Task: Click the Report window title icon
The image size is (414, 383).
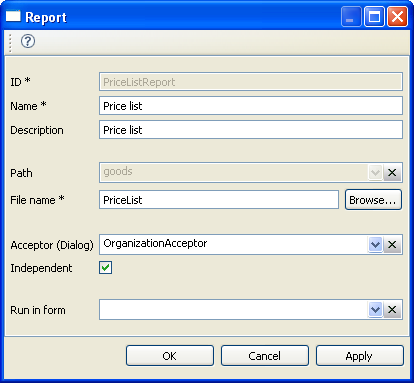Action: pos(13,16)
